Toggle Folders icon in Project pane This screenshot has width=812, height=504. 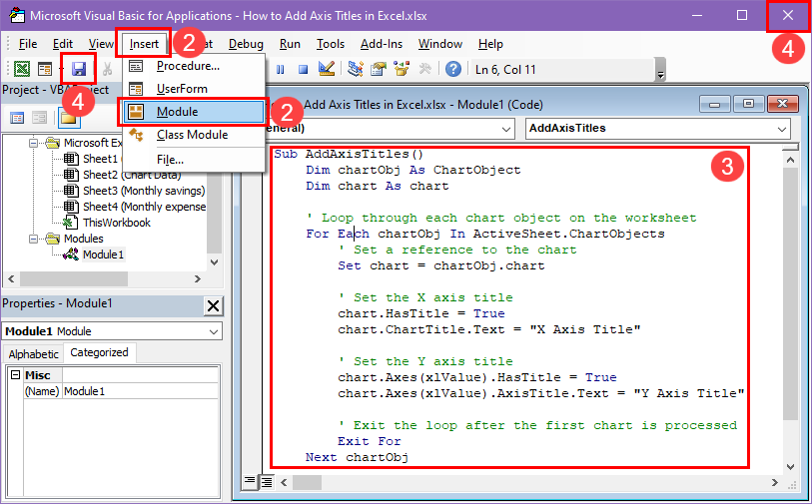(x=69, y=118)
